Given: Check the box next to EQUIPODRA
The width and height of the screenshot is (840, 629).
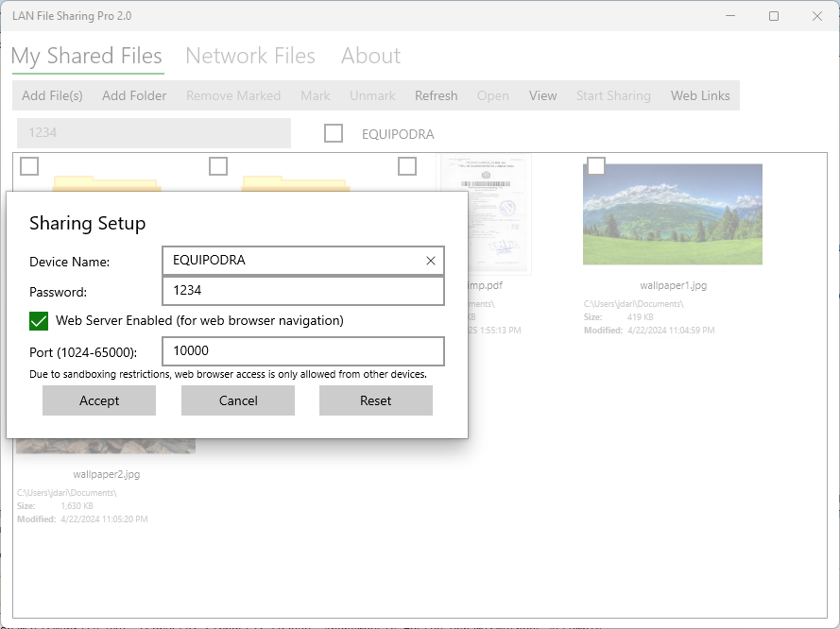Looking at the screenshot, I should tap(334, 133).
